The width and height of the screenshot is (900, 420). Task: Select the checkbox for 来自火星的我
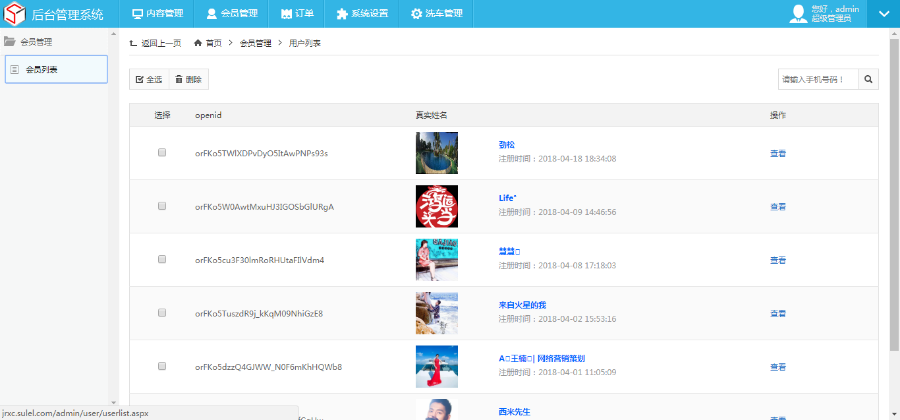click(x=162, y=313)
